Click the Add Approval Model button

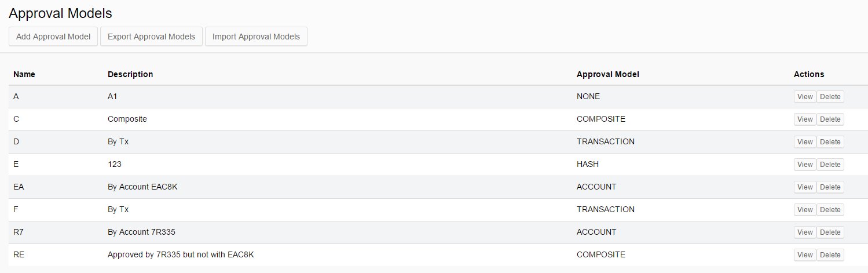[53, 37]
